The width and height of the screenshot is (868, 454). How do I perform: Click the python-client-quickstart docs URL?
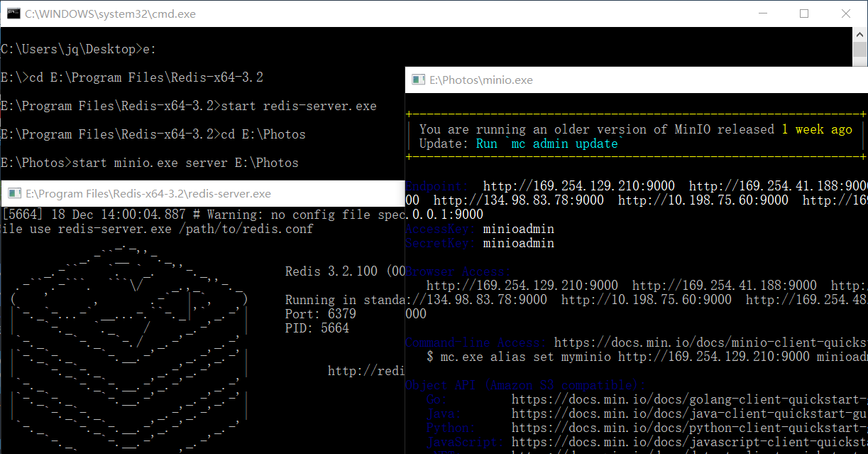point(689,428)
